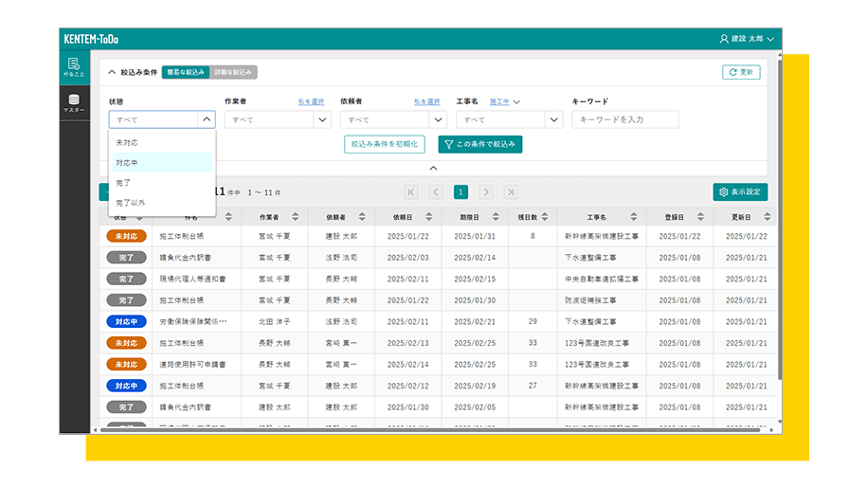Click 私を選択 link for 作業者

(311, 101)
